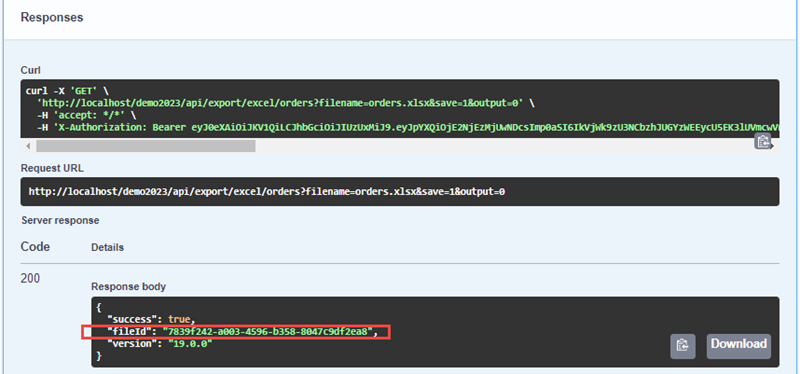Click the curl block horizontal scrollbar thumb
Image resolution: width=800 pixels, height=374 pixels.
pyautogui.click(x=145, y=146)
